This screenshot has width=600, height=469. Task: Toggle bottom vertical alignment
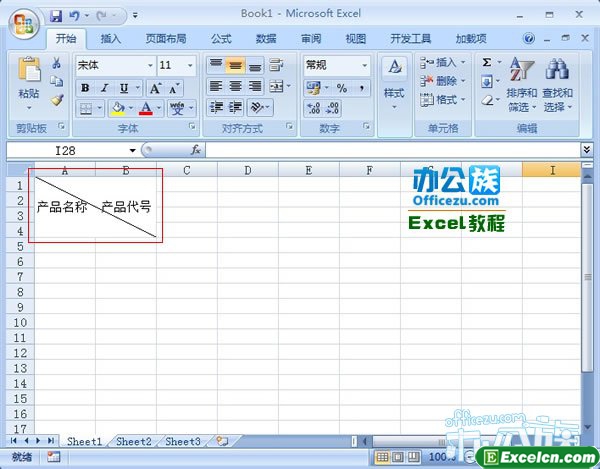tap(255, 65)
